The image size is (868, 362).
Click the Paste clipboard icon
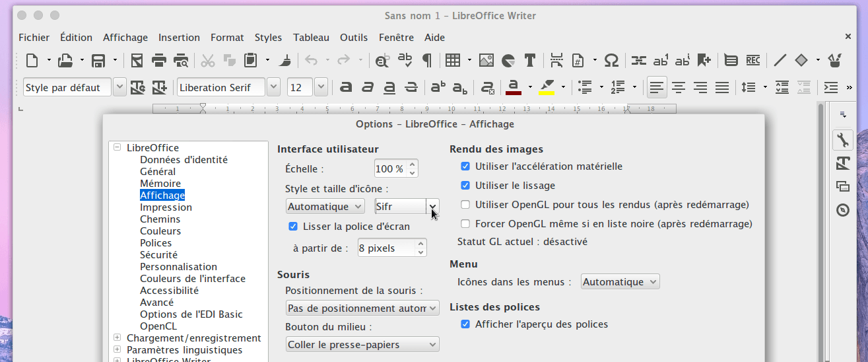(x=251, y=61)
